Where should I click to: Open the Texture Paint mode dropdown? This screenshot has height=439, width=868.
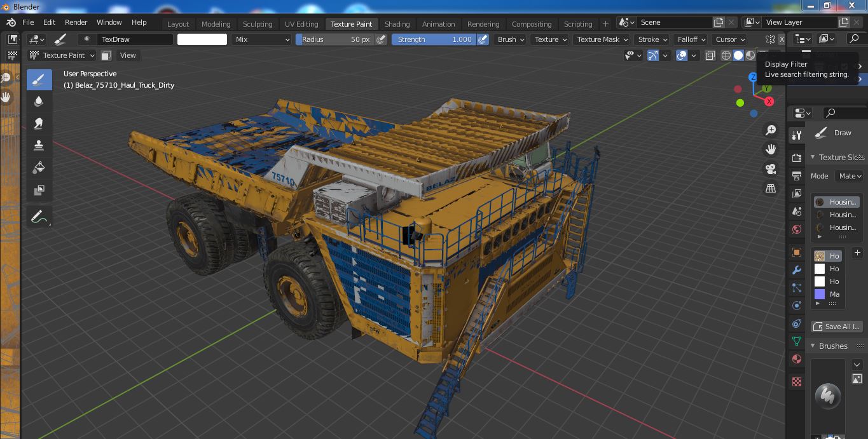(63, 55)
